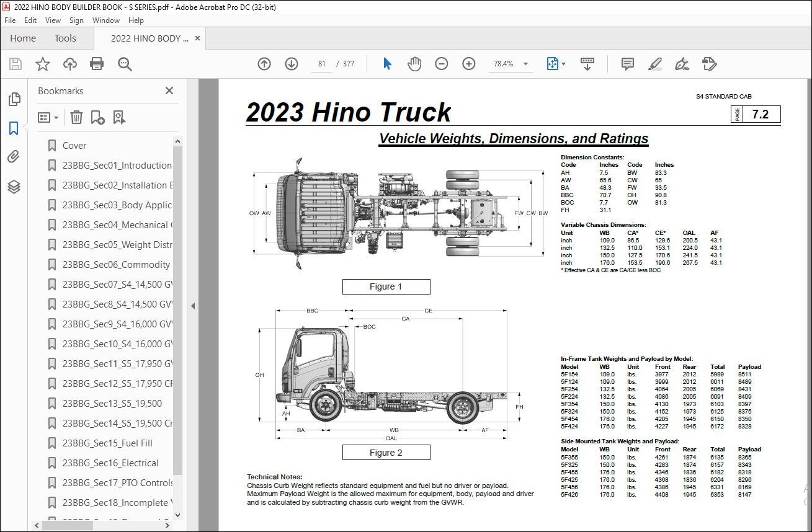This screenshot has width=812, height=532.
Task: Toggle the Bookmarks panel icon
Action: (14, 128)
